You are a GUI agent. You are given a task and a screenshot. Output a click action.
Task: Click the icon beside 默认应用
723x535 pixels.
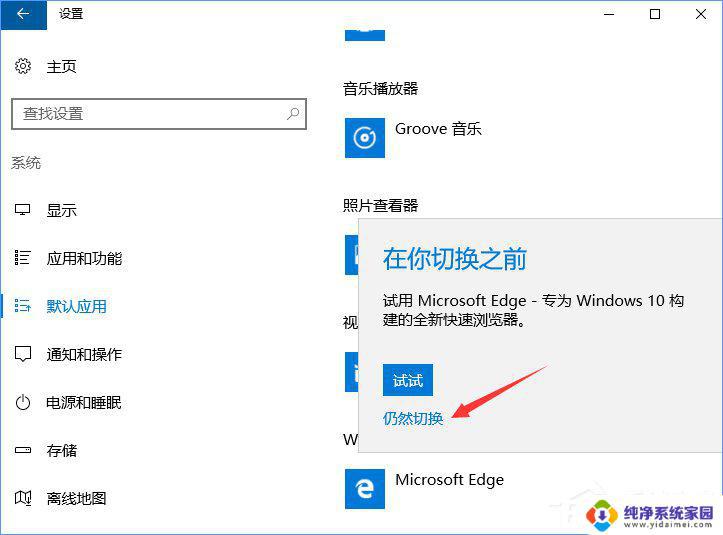22,306
